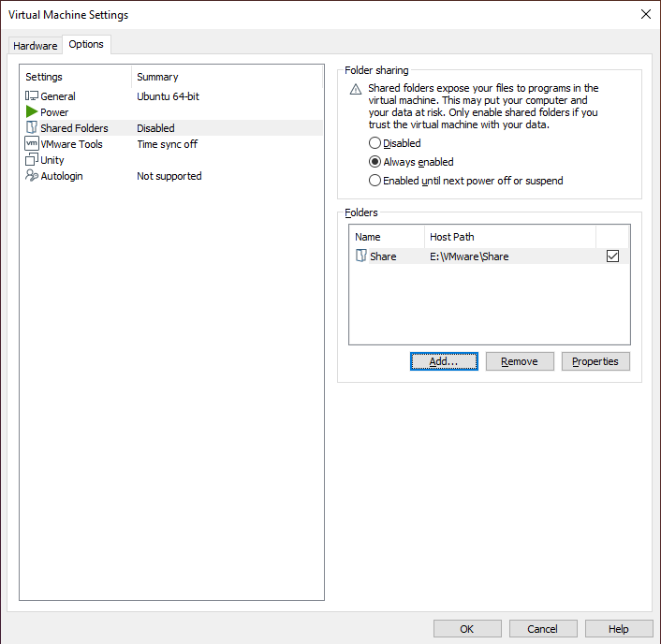Click the warning triangle icon in Folder sharing
This screenshot has height=644, width=661.
click(x=356, y=89)
